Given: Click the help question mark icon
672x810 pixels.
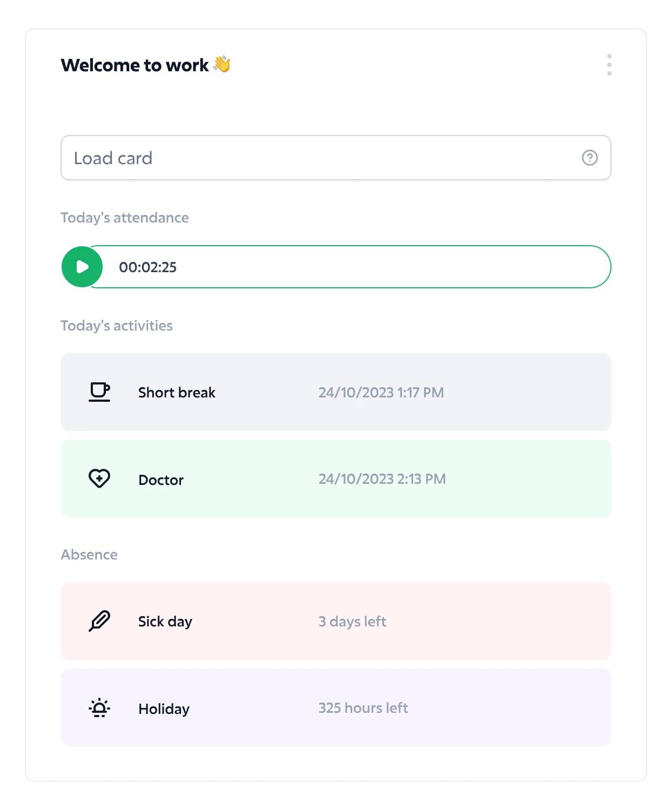Looking at the screenshot, I should pos(589,158).
